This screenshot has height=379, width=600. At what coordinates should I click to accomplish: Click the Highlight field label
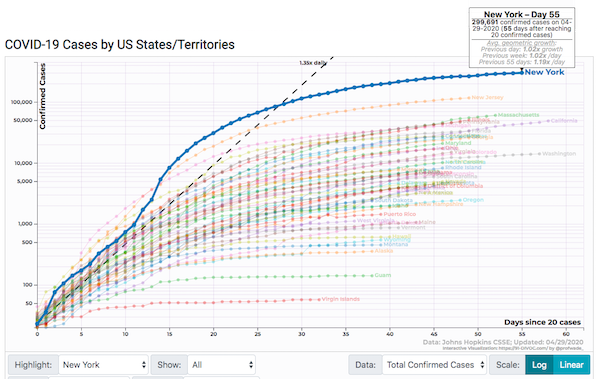33,364
